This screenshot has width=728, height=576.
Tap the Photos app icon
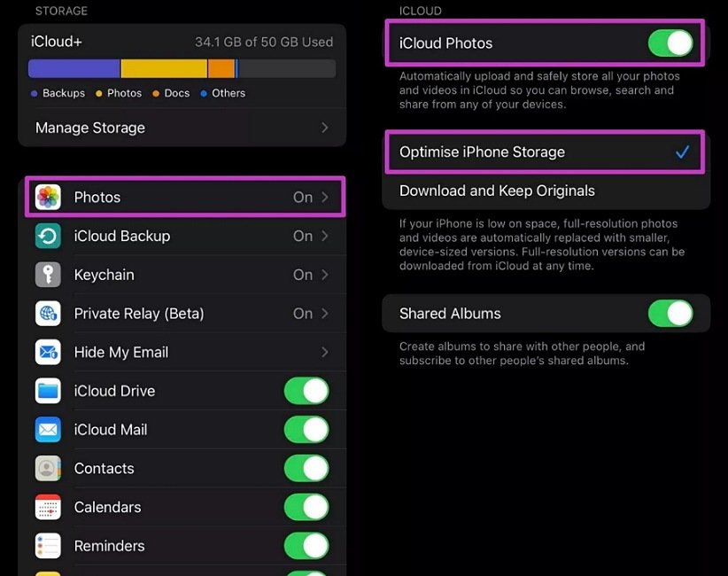[x=48, y=197]
